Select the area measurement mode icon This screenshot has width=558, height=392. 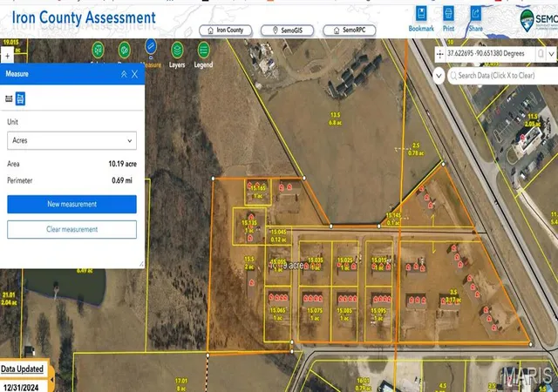coord(20,99)
